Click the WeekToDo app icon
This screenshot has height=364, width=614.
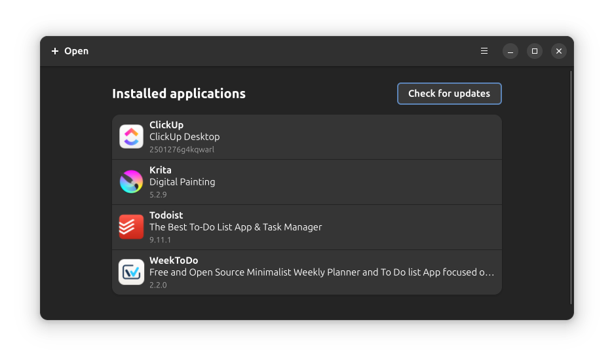click(x=131, y=272)
